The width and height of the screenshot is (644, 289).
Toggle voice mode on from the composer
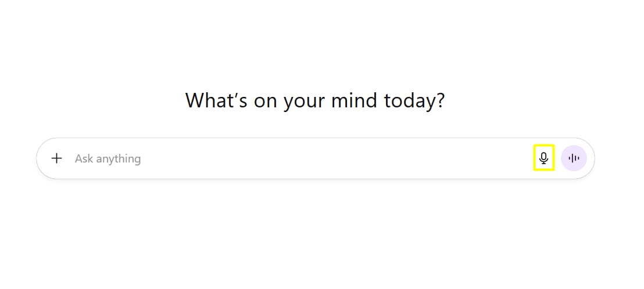tap(574, 158)
